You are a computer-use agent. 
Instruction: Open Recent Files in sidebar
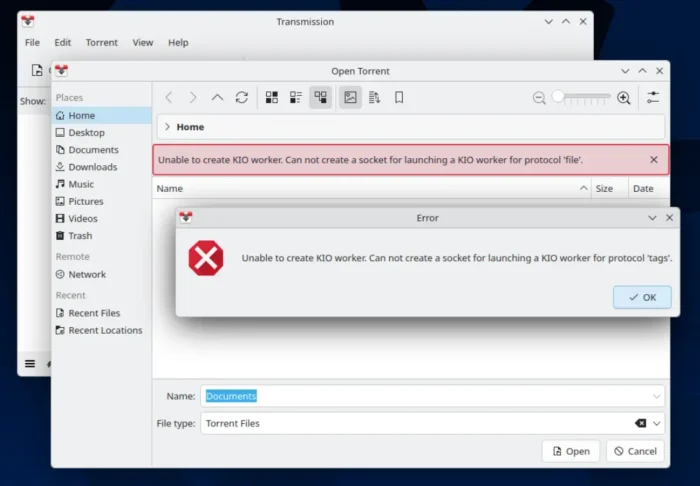pyautogui.click(x=102, y=313)
